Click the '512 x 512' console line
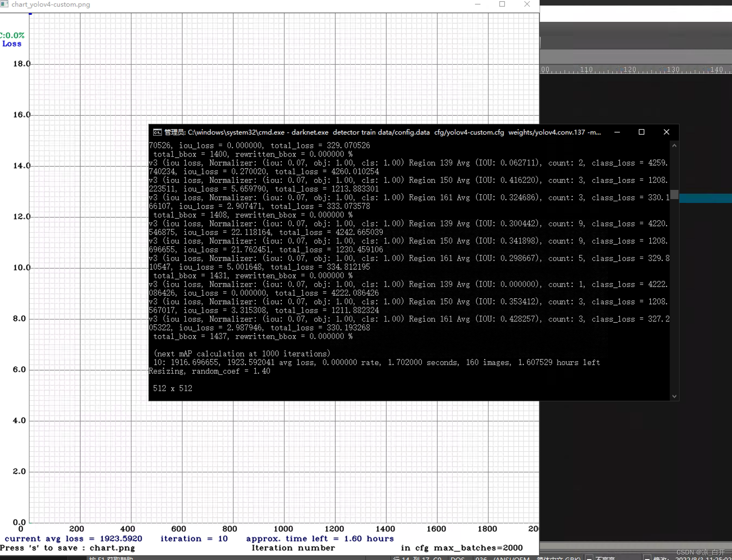Image resolution: width=732 pixels, height=560 pixels. coord(173,388)
